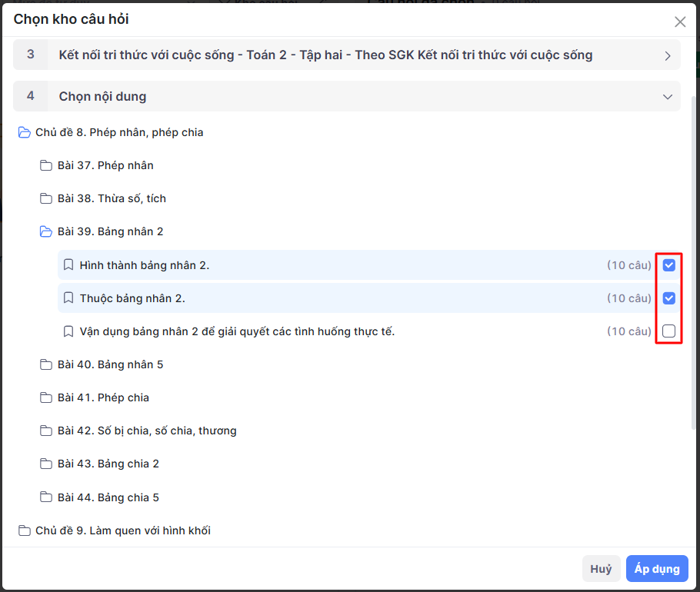Image resolution: width=700 pixels, height=592 pixels.
Task: Click the dialog's vertical scrollbar
Action: click(695, 261)
